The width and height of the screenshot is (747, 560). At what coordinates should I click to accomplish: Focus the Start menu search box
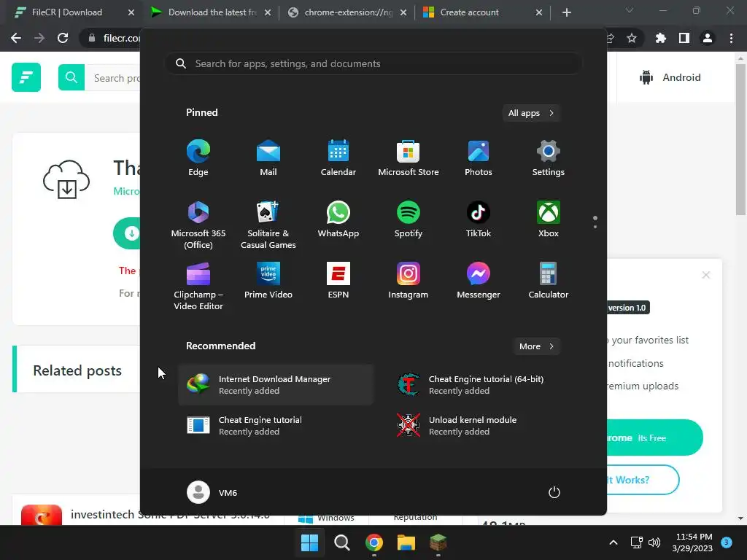pos(373,64)
